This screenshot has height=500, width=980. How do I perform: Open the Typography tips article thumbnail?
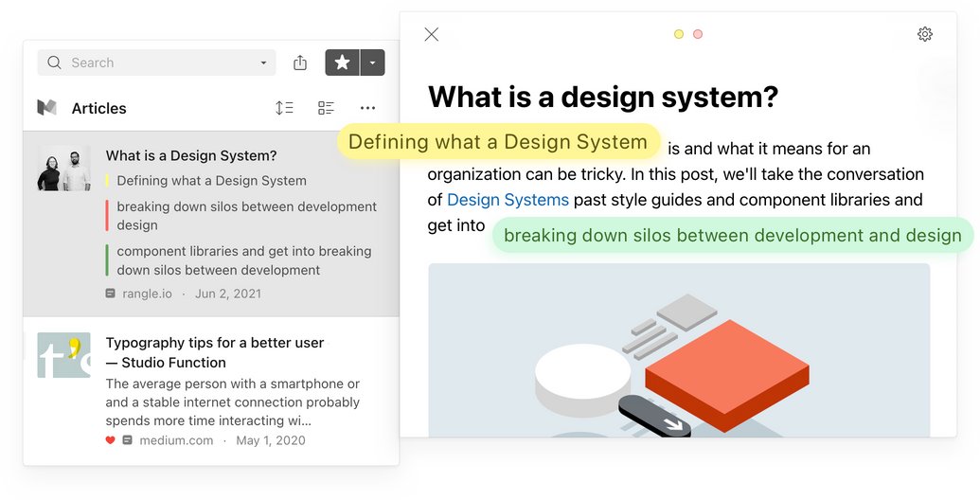(x=63, y=355)
